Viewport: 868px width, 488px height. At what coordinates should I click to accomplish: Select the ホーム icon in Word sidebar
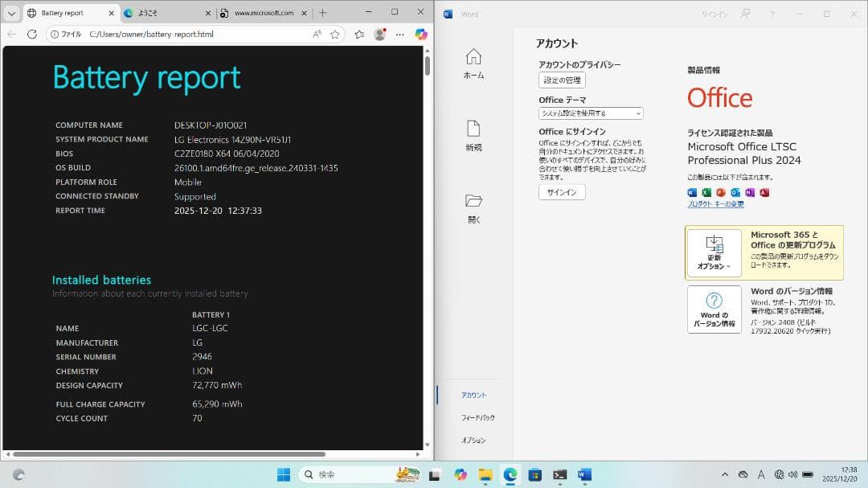(473, 62)
